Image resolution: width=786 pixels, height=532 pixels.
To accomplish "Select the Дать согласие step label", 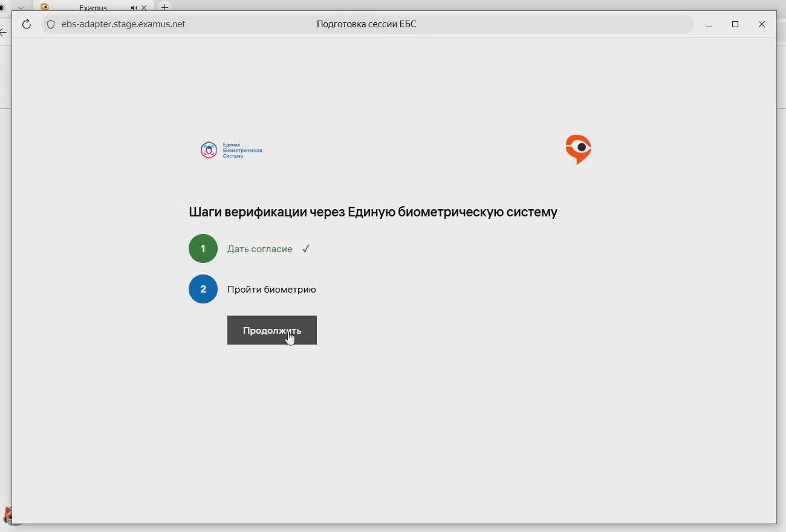I will (x=259, y=249).
